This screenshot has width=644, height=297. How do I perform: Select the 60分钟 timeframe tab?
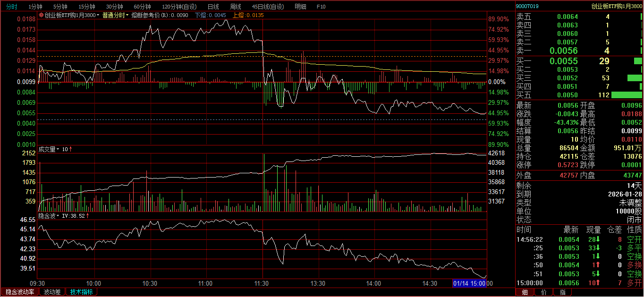click(142, 7)
